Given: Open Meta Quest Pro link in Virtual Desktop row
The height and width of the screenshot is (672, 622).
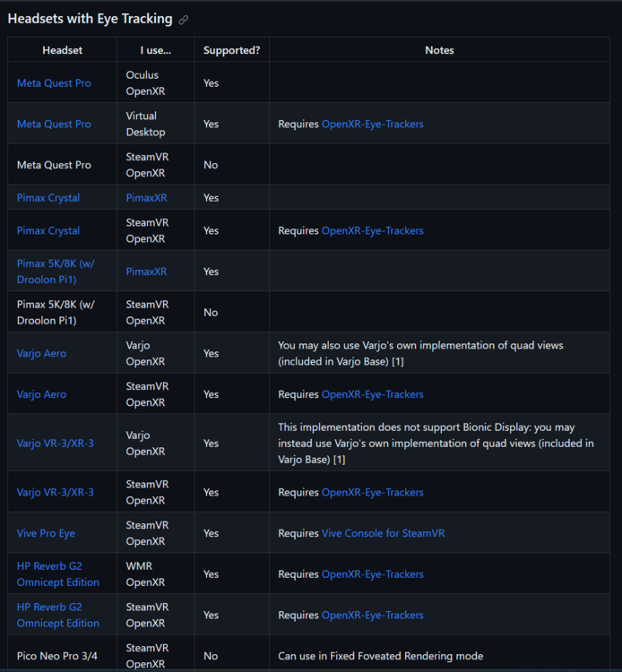Looking at the screenshot, I should coord(54,125).
